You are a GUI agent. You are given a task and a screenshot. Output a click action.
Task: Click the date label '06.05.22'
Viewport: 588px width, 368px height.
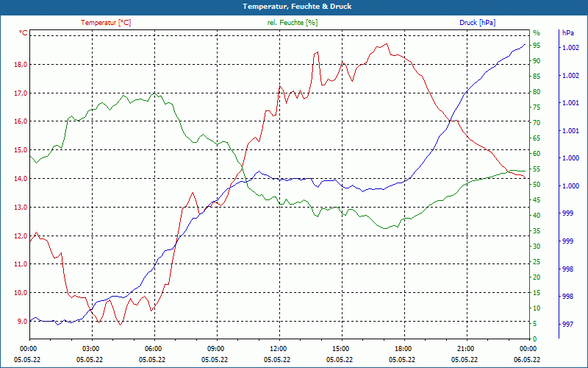tap(527, 359)
